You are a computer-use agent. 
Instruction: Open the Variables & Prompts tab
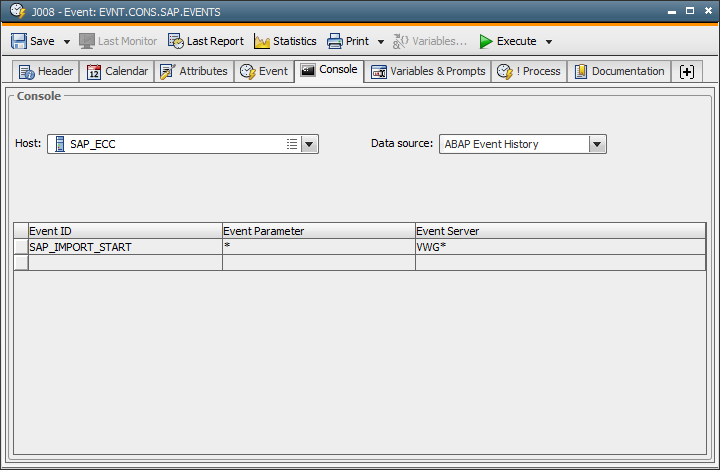428,72
